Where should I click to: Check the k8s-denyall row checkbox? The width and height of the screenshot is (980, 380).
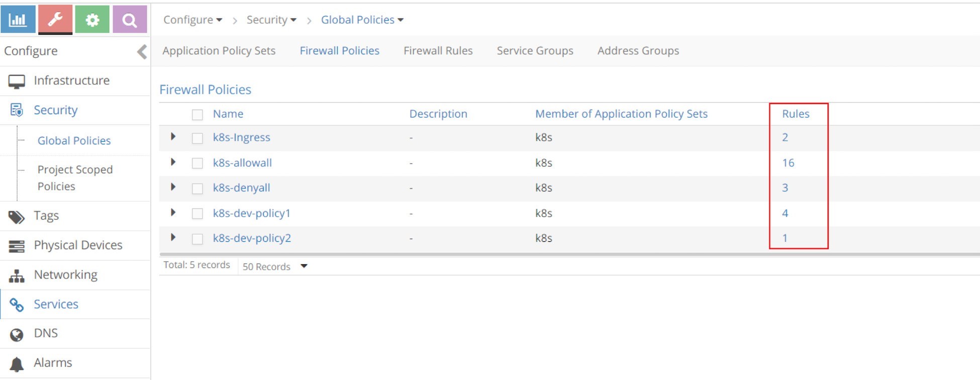click(x=198, y=188)
